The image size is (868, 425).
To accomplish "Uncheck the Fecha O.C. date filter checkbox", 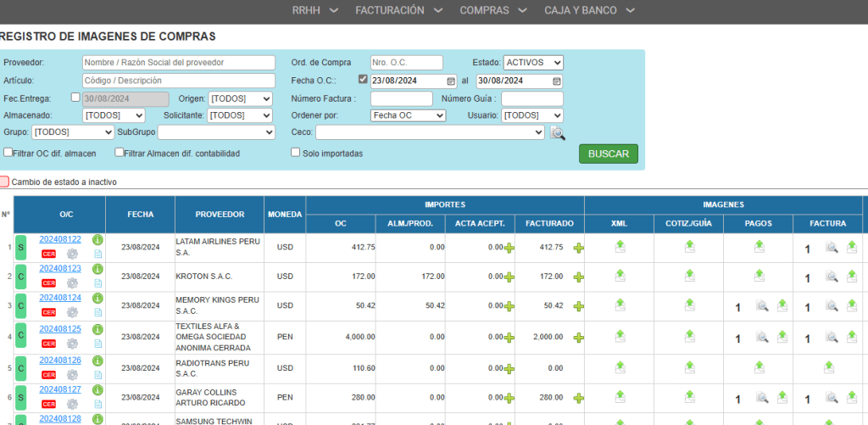I will click(363, 80).
